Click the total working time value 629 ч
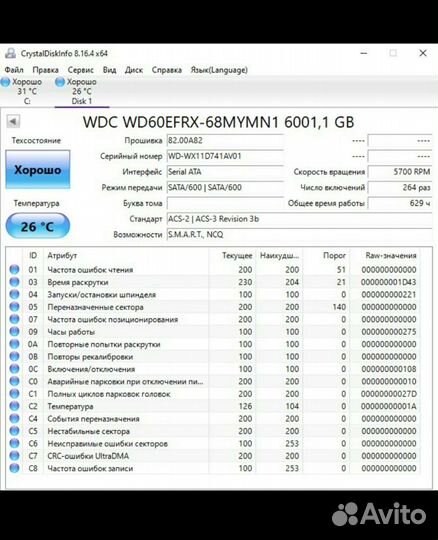438x540 pixels. pos(400,203)
